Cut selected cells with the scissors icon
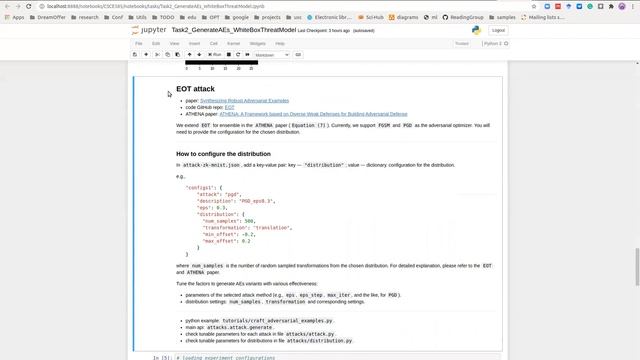The image size is (640, 360). coord(157,55)
